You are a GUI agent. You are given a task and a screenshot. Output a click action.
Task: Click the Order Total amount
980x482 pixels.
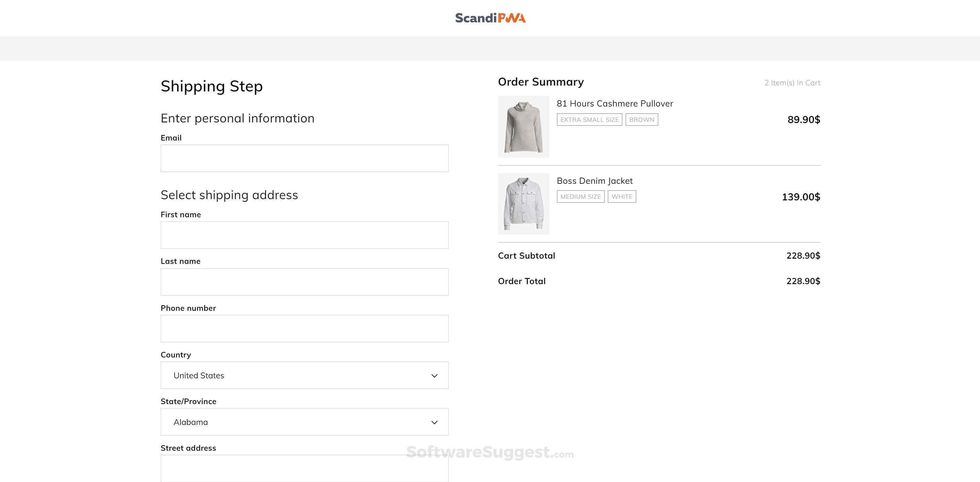tap(803, 281)
